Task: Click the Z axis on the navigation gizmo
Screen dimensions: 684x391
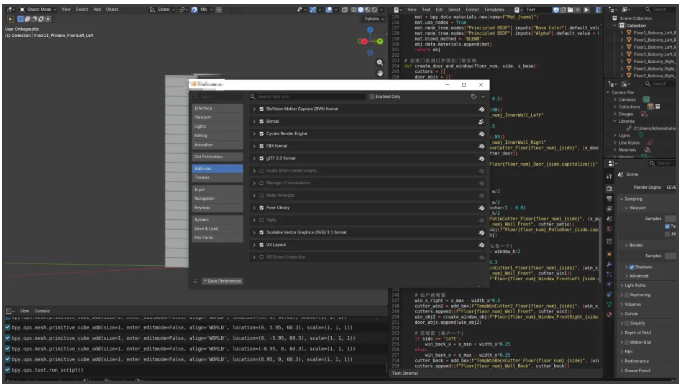Action: point(370,30)
